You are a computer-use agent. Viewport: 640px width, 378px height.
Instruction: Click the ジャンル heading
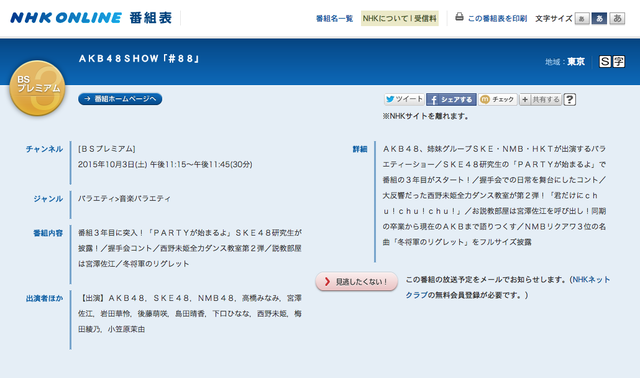48,199
